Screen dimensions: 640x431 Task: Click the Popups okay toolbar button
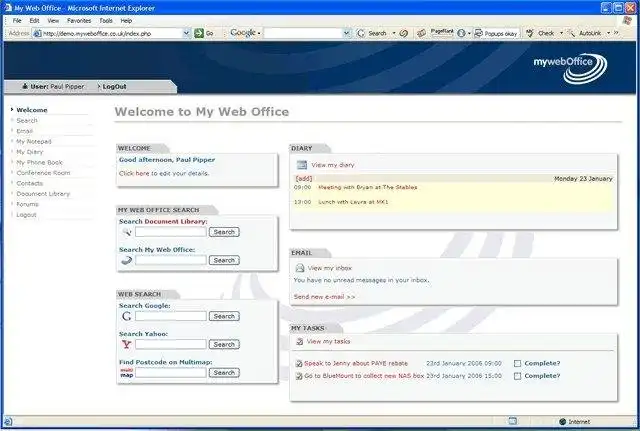[496, 33]
